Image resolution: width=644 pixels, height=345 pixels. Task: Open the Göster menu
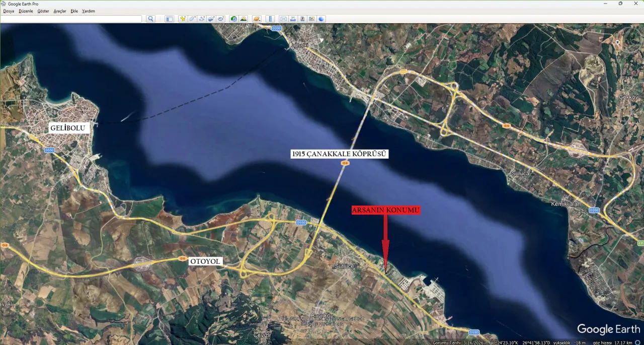[43, 11]
